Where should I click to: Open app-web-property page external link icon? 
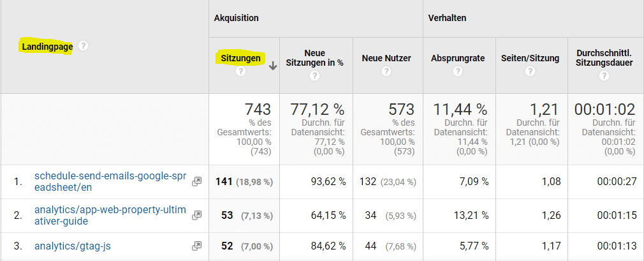(x=197, y=215)
